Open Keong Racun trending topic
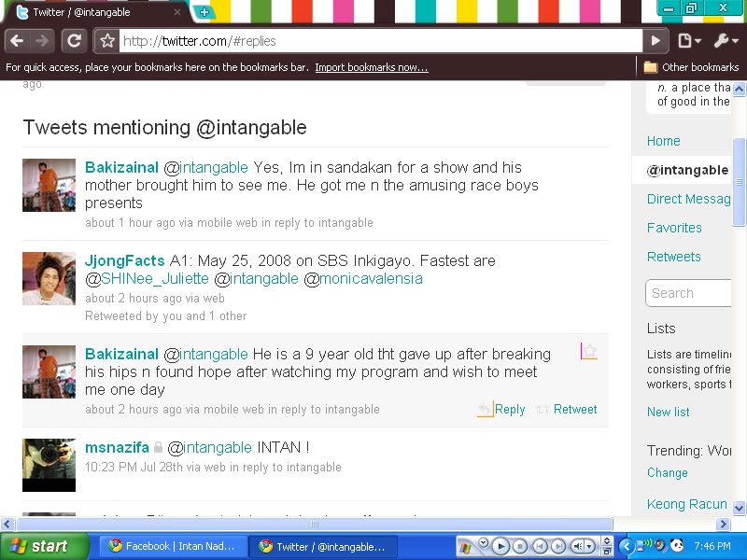Image resolution: width=747 pixels, height=560 pixels. tap(686, 504)
